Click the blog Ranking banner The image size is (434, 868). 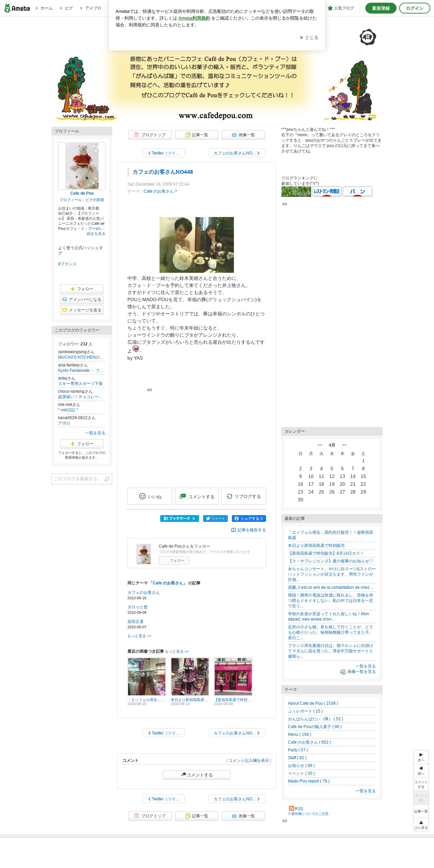pyautogui.click(x=296, y=192)
